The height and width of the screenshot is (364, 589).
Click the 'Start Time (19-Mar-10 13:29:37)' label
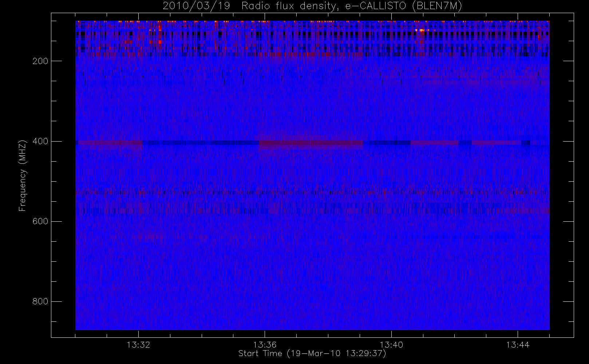pos(312,353)
